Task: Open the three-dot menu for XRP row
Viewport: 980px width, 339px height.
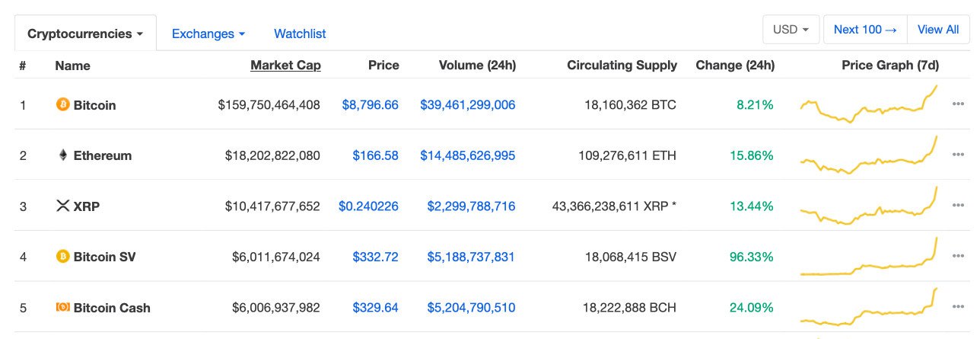Action: [x=958, y=206]
